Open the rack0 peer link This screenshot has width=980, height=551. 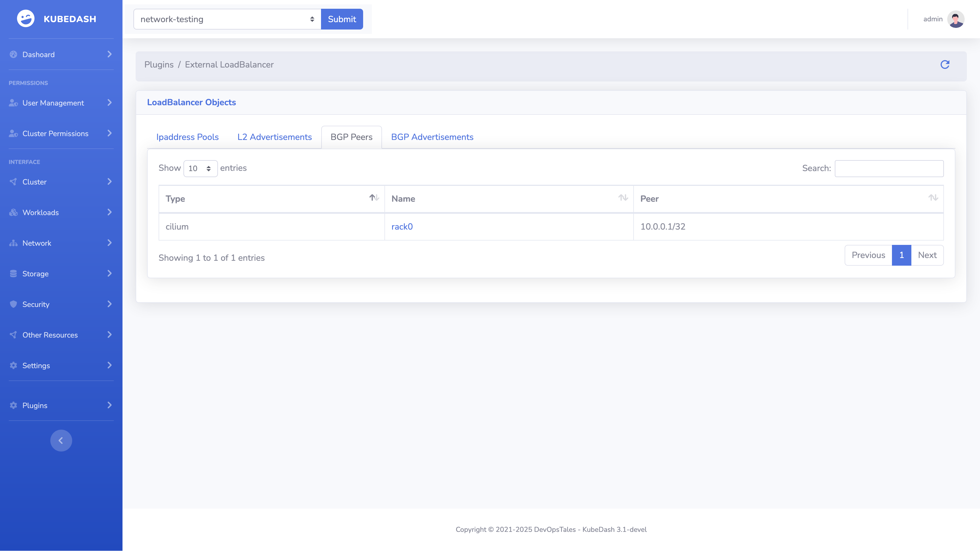[x=402, y=227]
